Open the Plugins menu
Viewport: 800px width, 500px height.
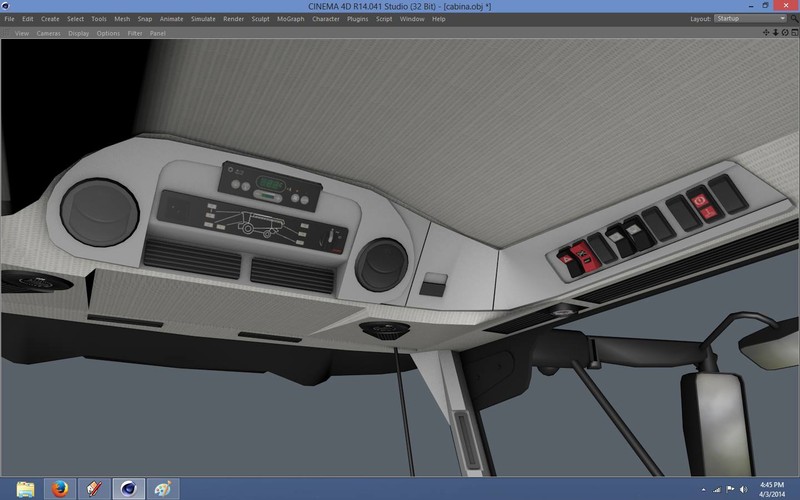(357, 19)
